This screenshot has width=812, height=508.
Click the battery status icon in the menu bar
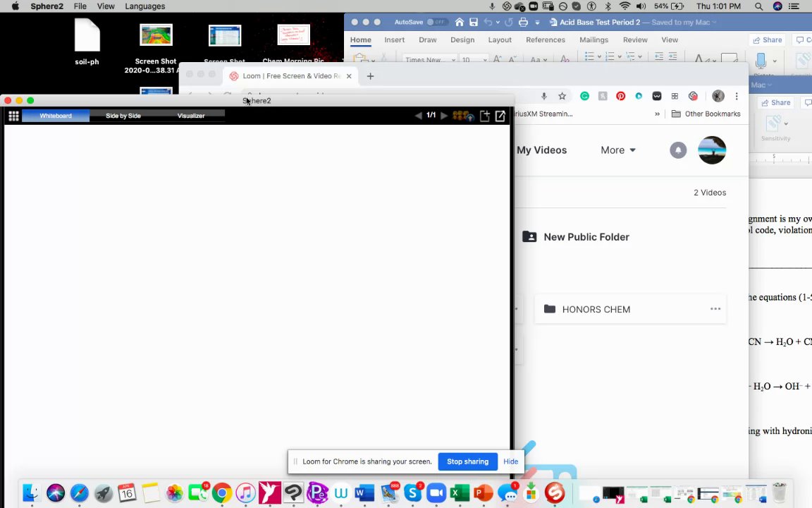pos(678,6)
